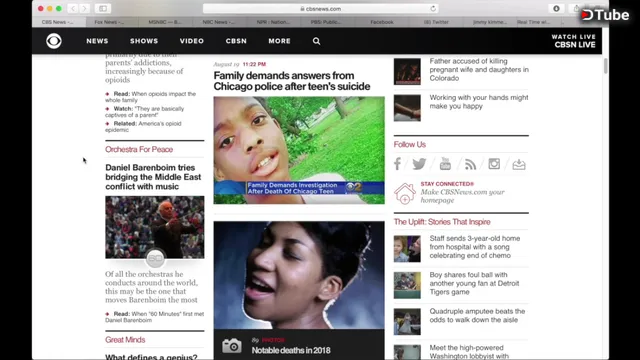Open CBS News Twitter bird icon
Screen dimensions: 640x360
[x=419, y=164]
